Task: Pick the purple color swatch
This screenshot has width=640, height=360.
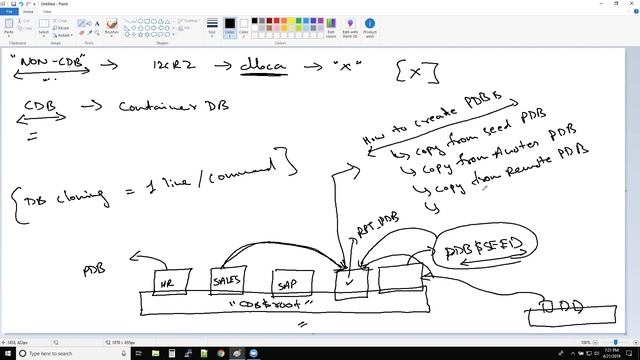Action: [320, 21]
